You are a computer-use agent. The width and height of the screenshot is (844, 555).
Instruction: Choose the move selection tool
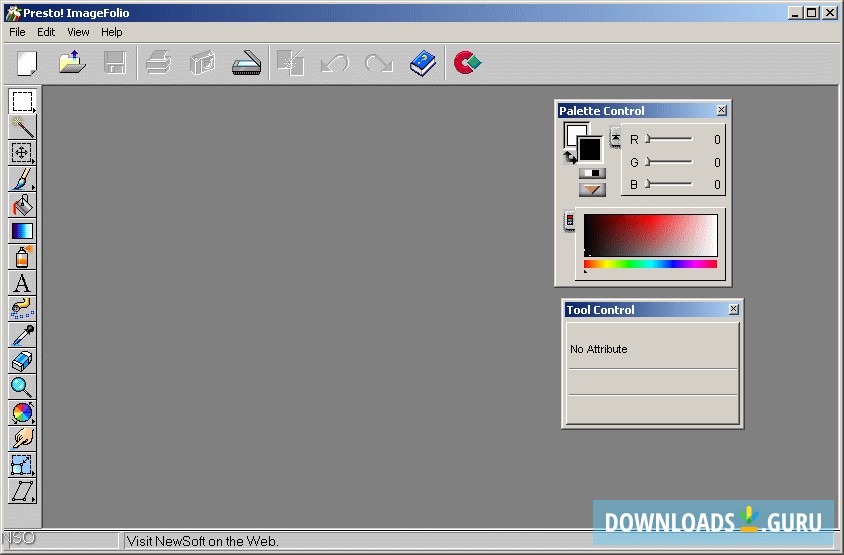click(x=22, y=153)
